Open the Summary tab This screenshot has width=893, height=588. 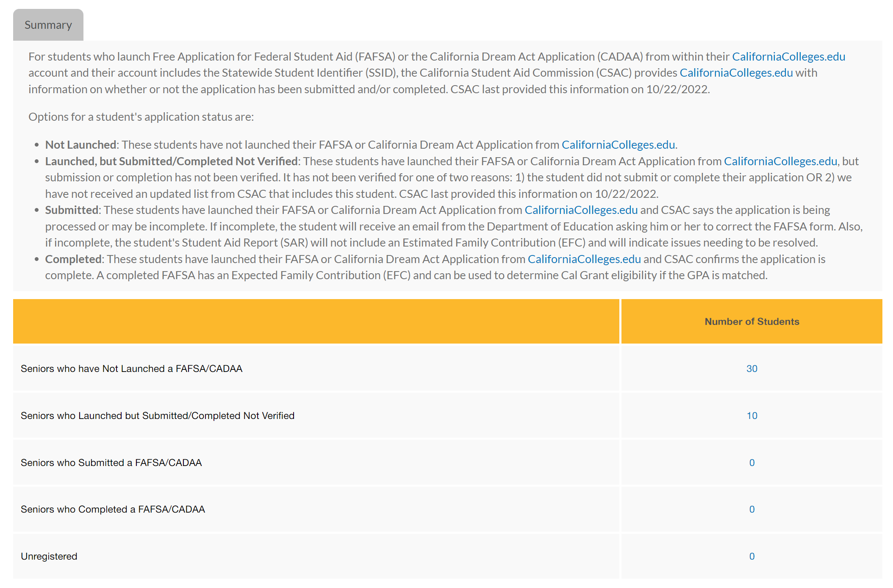tap(48, 25)
